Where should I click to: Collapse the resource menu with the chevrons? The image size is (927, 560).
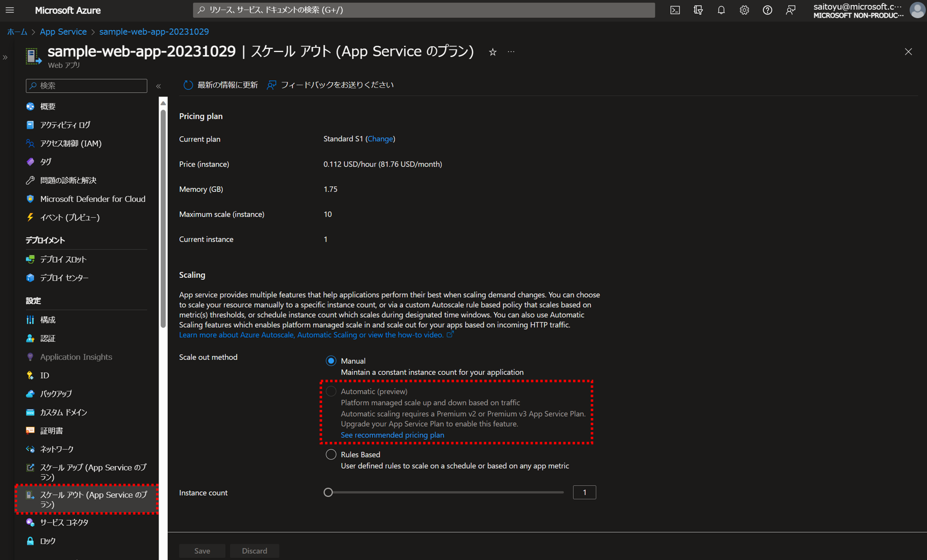click(x=159, y=86)
